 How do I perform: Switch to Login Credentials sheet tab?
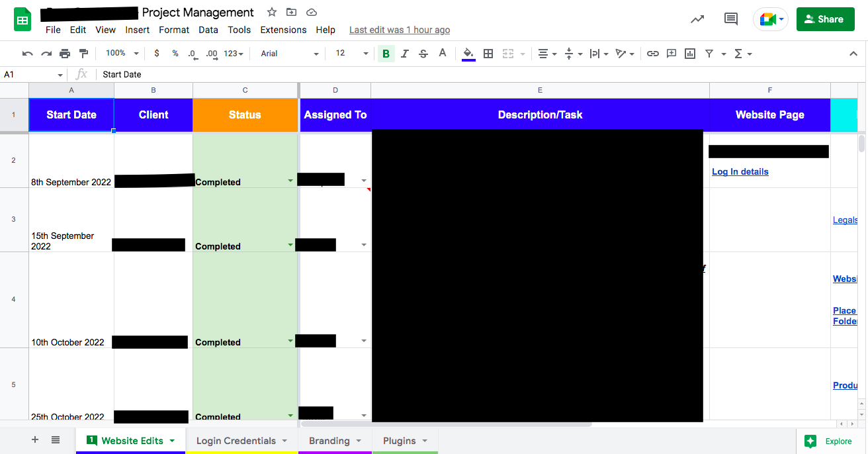coord(241,441)
